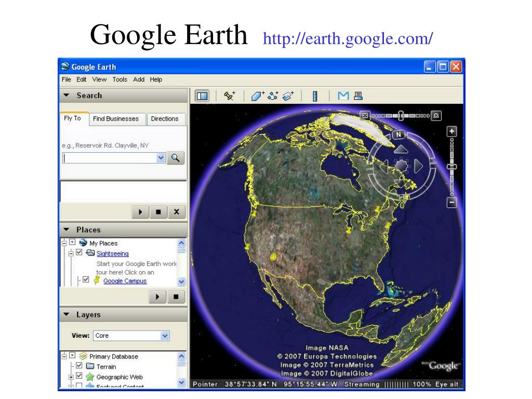Click the Google Campus yellow pushpin icon
This screenshot has height=399, width=532.
coord(97,280)
